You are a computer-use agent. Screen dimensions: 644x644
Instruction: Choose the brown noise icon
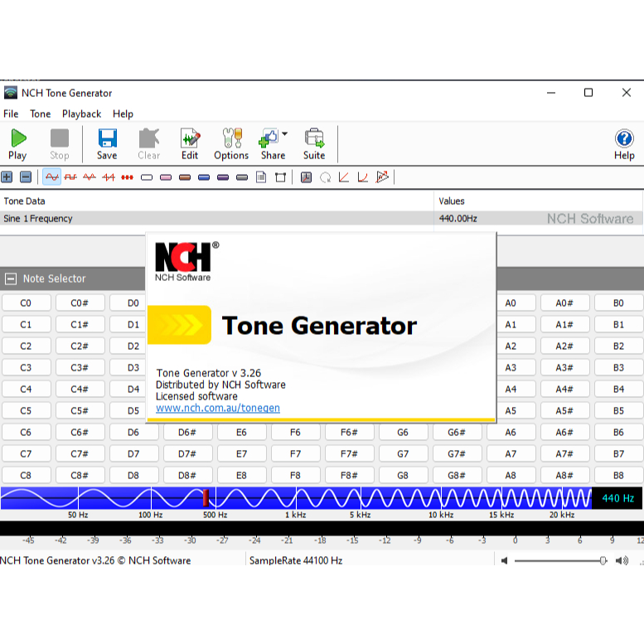click(x=185, y=177)
